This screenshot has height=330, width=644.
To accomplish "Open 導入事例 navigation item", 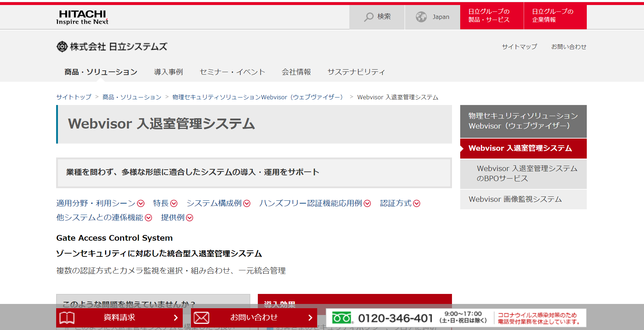I will coord(168,72).
